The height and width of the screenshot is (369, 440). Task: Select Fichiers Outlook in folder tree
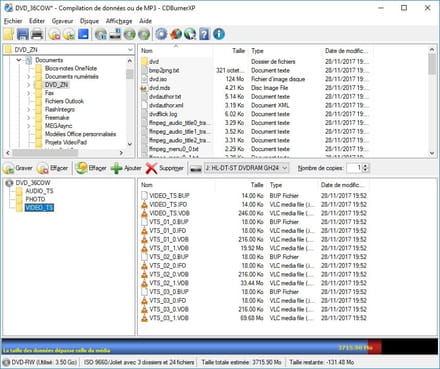click(64, 101)
